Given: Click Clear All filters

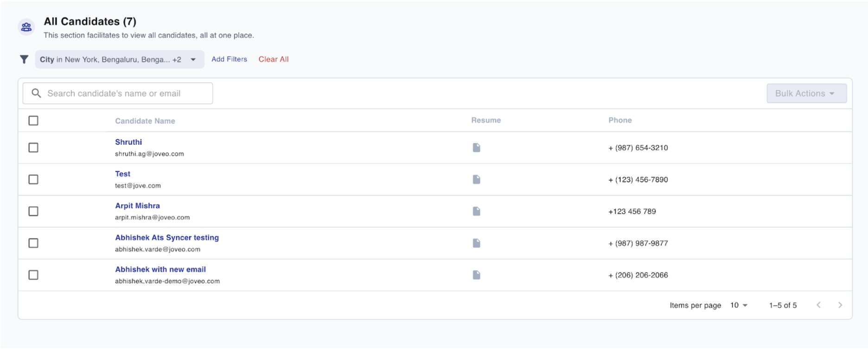Looking at the screenshot, I should click(x=273, y=59).
